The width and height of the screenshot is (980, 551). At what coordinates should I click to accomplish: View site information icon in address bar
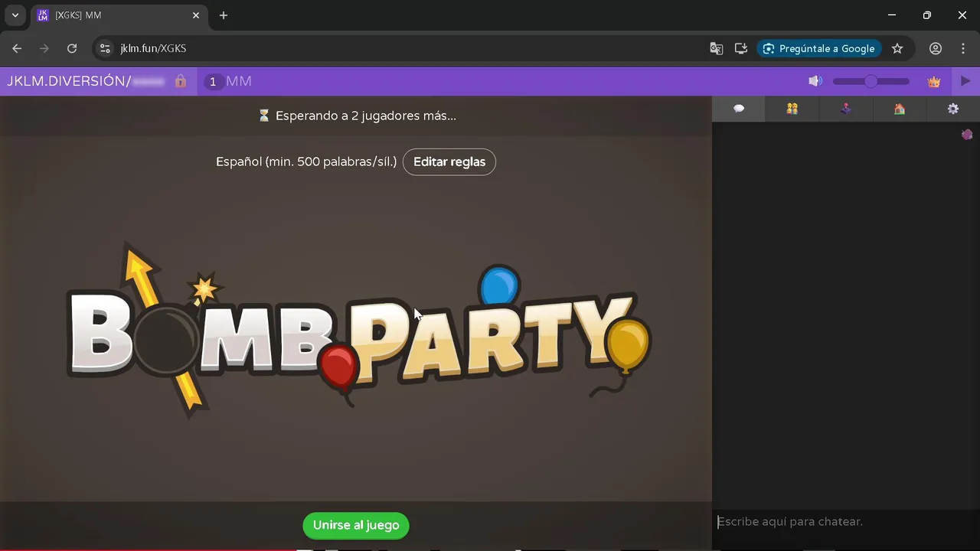(x=106, y=48)
